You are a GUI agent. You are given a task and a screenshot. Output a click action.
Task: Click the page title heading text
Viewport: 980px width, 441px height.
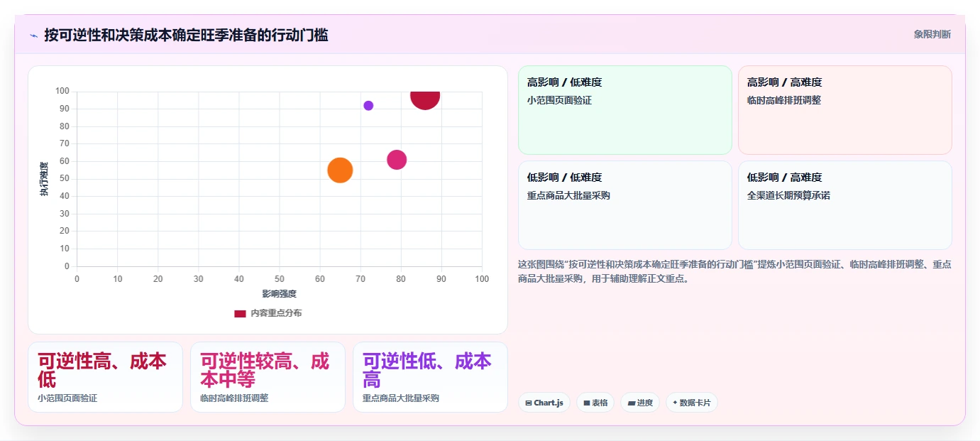click(x=186, y=35)
